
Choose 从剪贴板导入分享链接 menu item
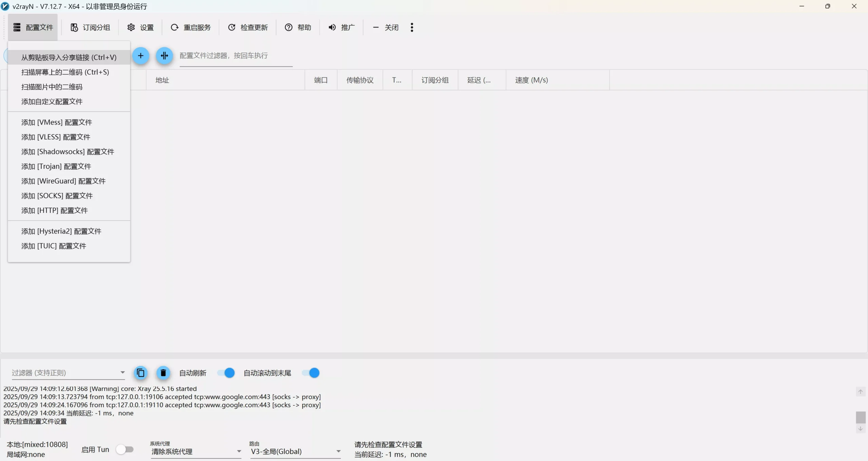(69, 58)
